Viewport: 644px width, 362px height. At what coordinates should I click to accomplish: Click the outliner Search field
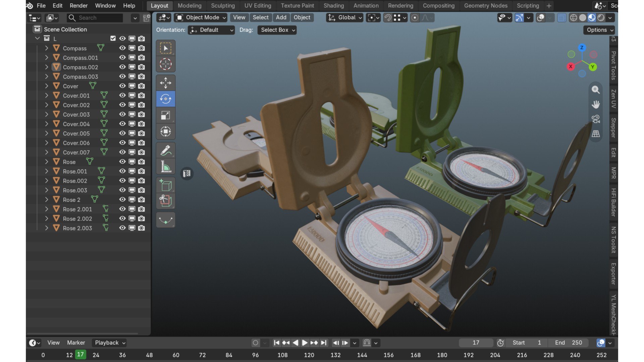[95, 18]
